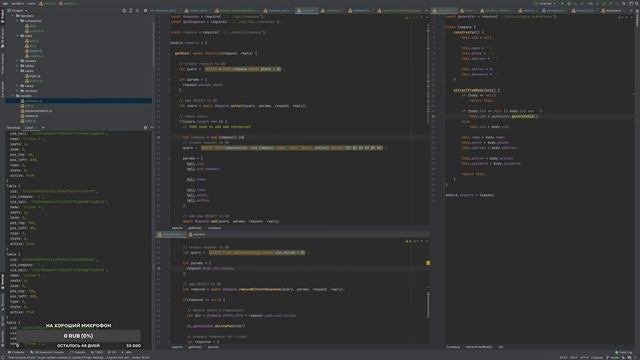
Task: Select the users folder in project tree
Action: pyautogui.click(x=27, y=71)
